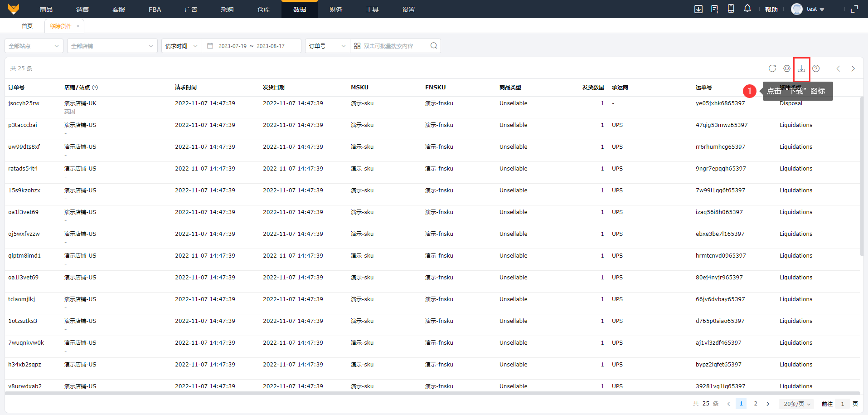Viewport: 868px width, 415px height.
Task: Open the task list icon in header
Action: (x=715, y=9)
